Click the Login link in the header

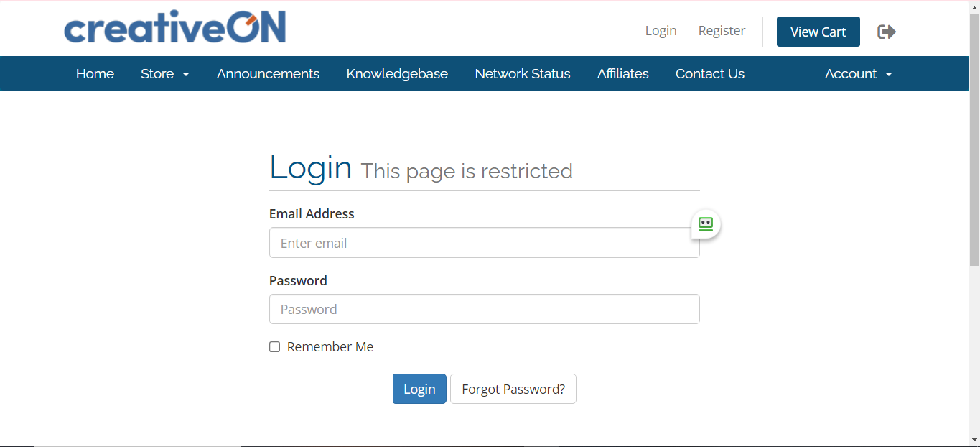click(661, 31)
